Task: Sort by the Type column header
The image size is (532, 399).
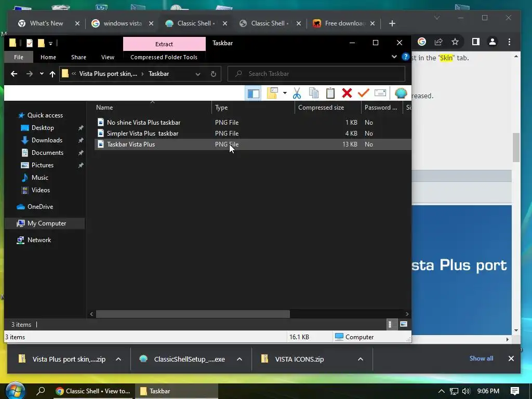Action: coord(254,107)
